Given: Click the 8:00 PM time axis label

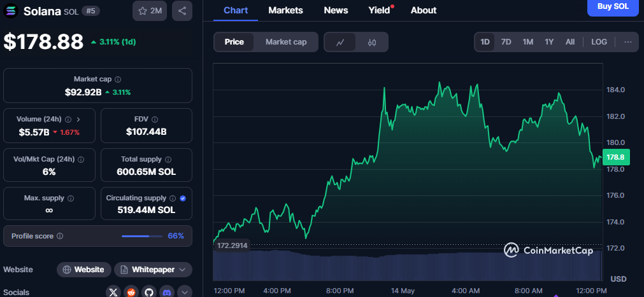Looking at the screenshot, I should tap(340, 291).
